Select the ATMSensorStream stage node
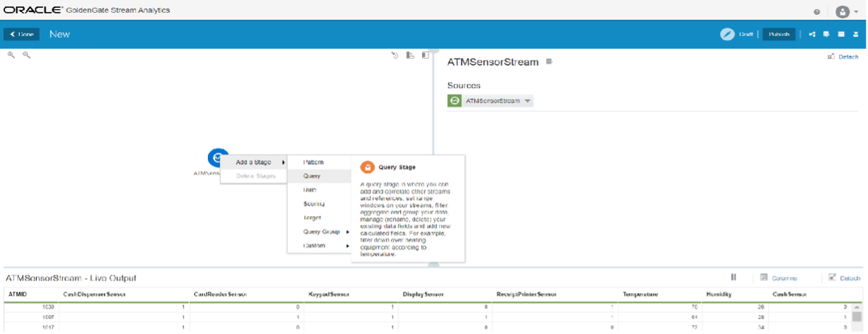Image resolution: width=868 pixels, height=334 pixels. click(x=218, y=158)
